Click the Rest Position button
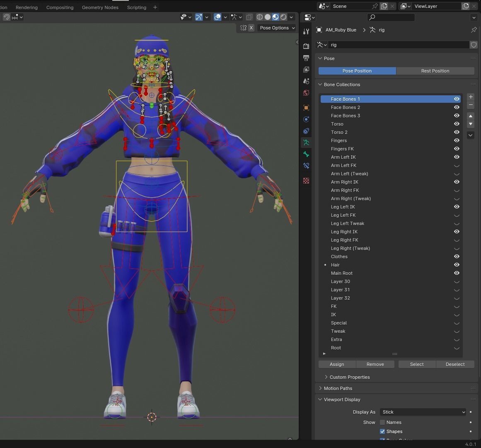 (435, 71)
